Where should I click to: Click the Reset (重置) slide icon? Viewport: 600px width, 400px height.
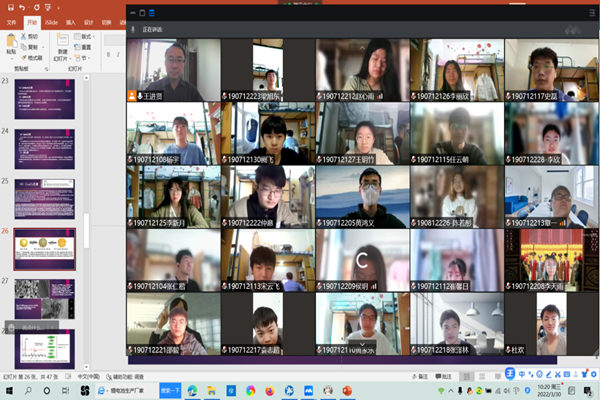click(x=78, y=46)
